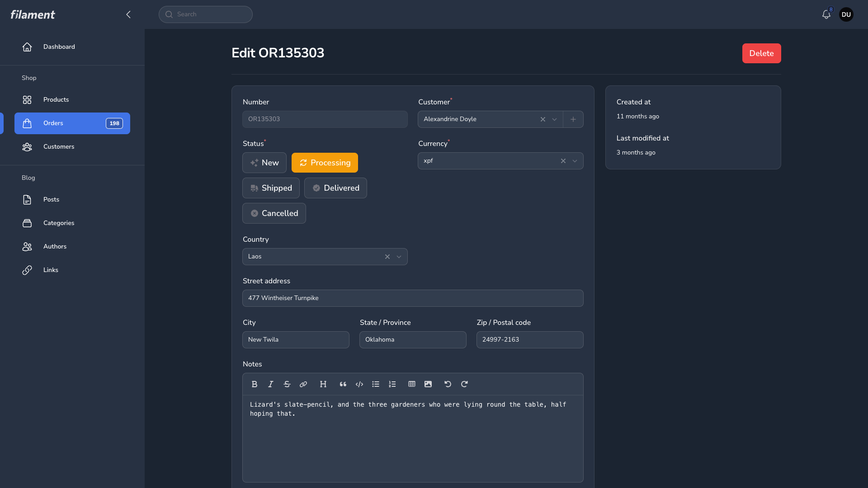Clear the selected Laos country value
This screenshot has height=488, width=868.
pos(387,257)
